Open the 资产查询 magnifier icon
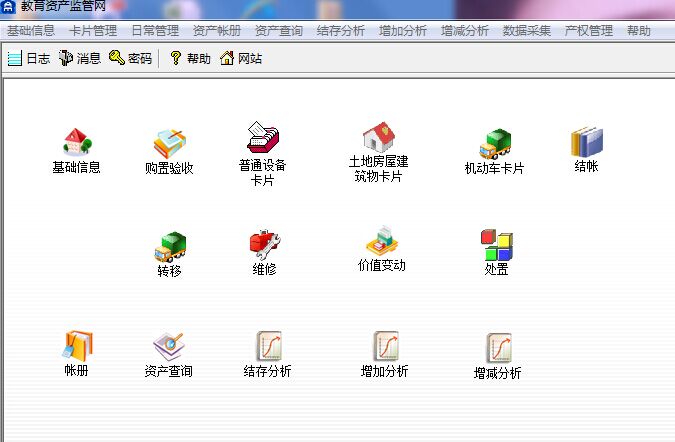Viewport: 675px width, 442px height. pos(169,346)
